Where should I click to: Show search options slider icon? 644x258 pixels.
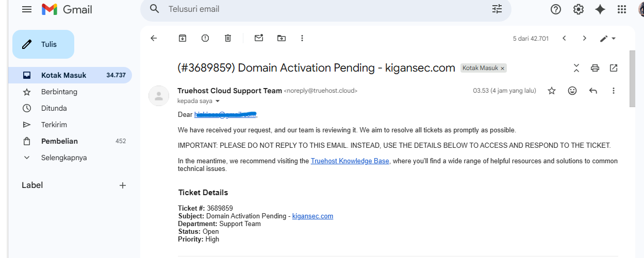point(497,9)
